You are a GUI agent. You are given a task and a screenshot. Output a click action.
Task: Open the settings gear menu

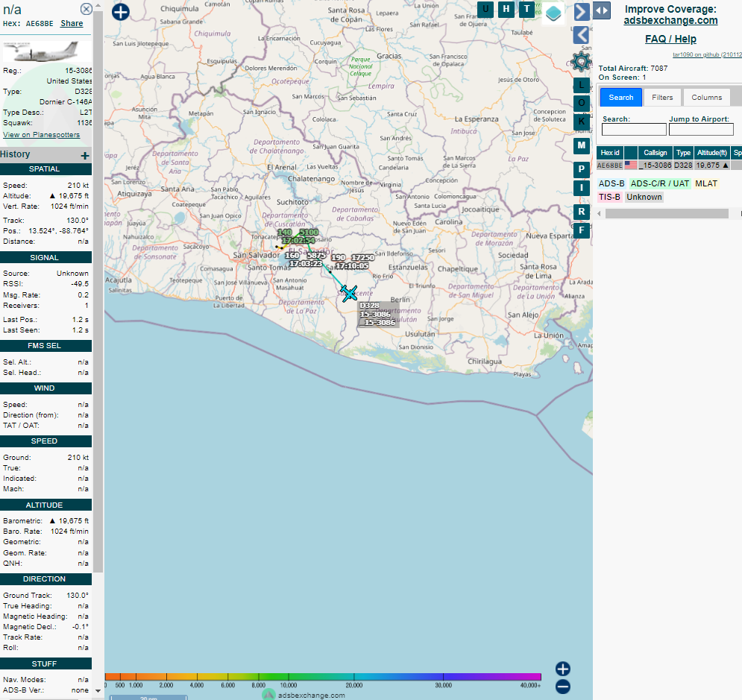[582, 61]
